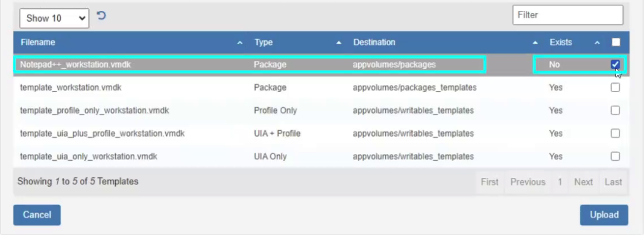
Task: Click Yes in template_uia_only_workstation.vmdk row
Action: click(556, 156)
